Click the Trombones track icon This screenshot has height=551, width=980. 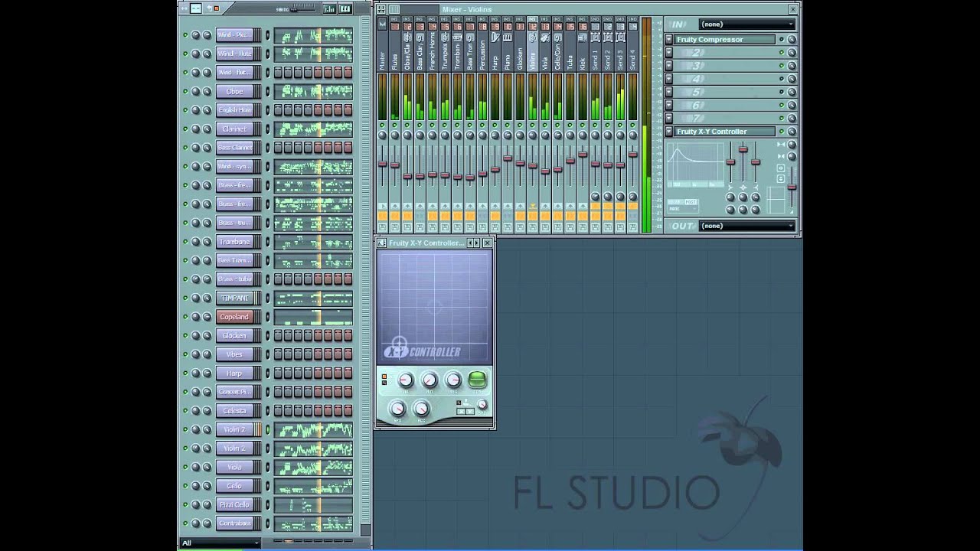point(457,37)
